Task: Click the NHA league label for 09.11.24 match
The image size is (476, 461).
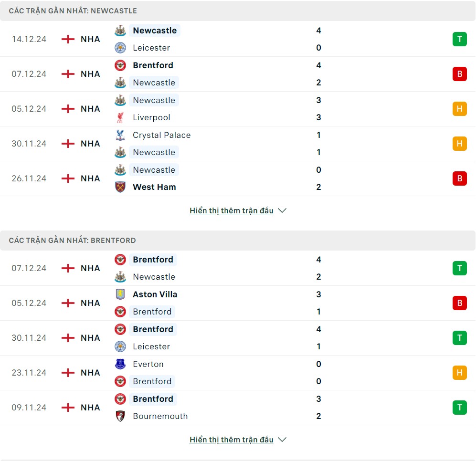Action: (x=90, y=408)
